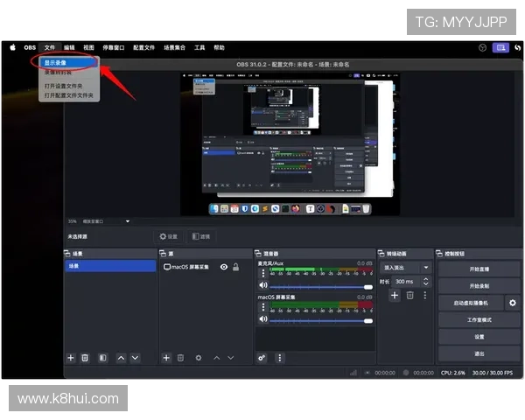The image size is (525, 420).
Task: Delete the selected scene with trash icon
Action: click(x=85, y=358)
